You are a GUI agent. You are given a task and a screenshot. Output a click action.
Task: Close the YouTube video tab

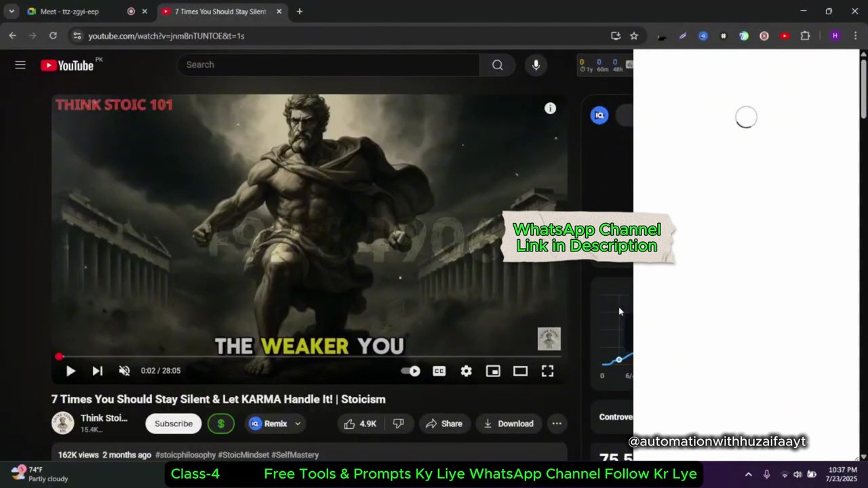pyautogui.click(x=279, y=12)
